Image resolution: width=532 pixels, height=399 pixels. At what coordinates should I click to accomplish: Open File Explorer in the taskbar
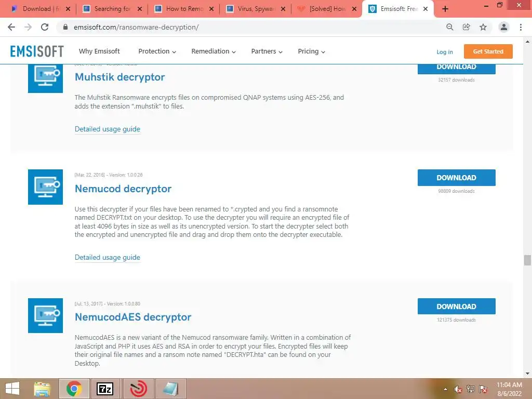(43, 389)
